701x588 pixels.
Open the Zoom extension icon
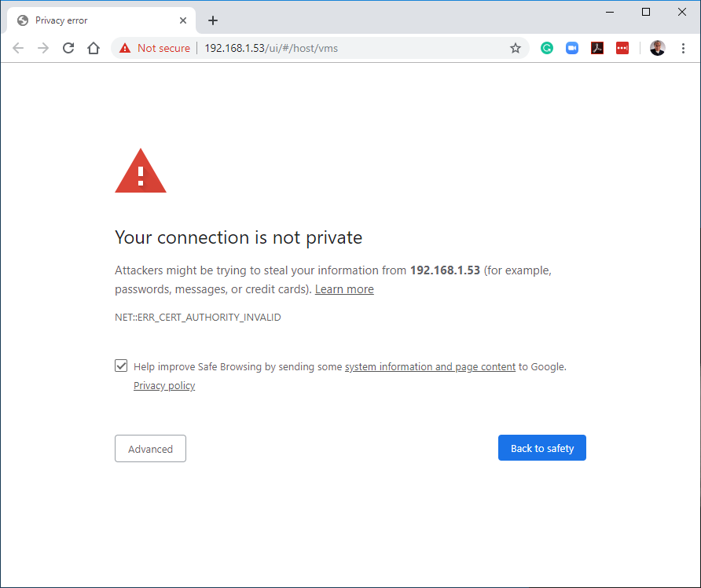572,48
